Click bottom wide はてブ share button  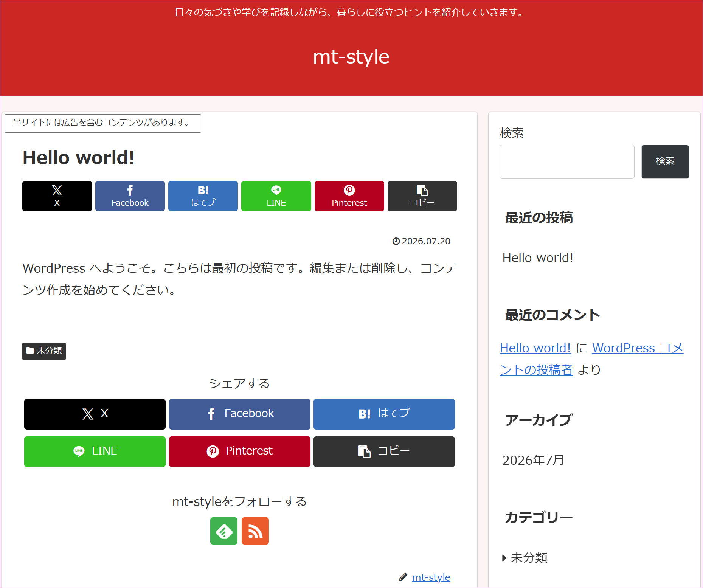[384, 414]
